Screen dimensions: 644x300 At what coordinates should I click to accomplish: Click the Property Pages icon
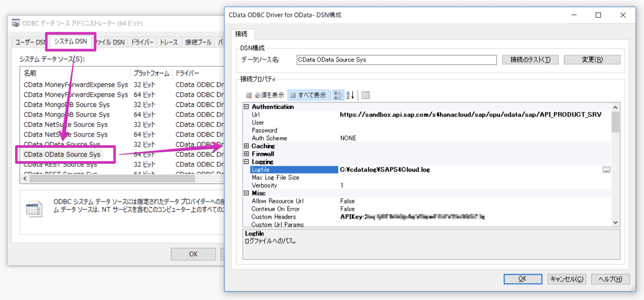(x=365, y=95)
